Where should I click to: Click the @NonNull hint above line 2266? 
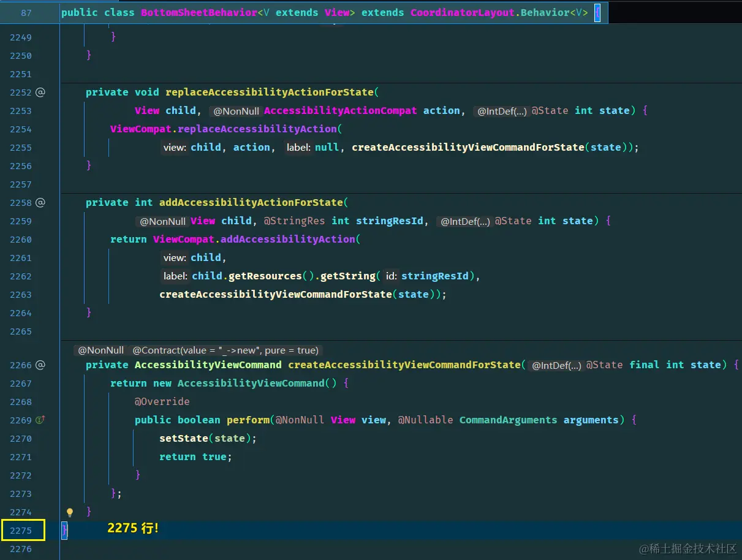(100, 350)
